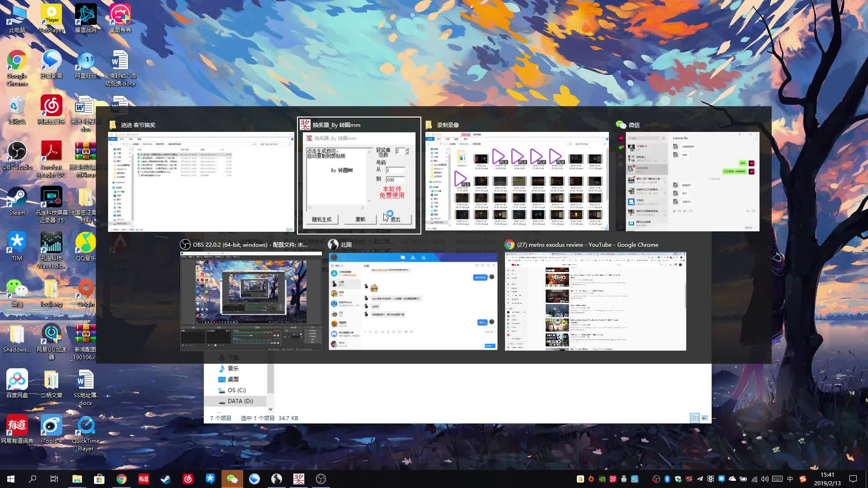Select the 暴雪战网 desktop icon

(86, 19)
